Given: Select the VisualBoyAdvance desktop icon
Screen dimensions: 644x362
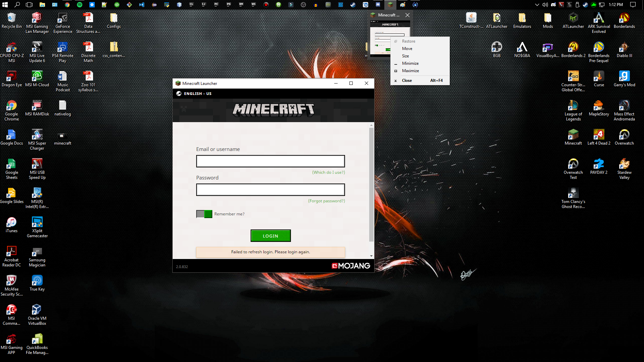Looking at the screenshot, I should coord(548,50).
